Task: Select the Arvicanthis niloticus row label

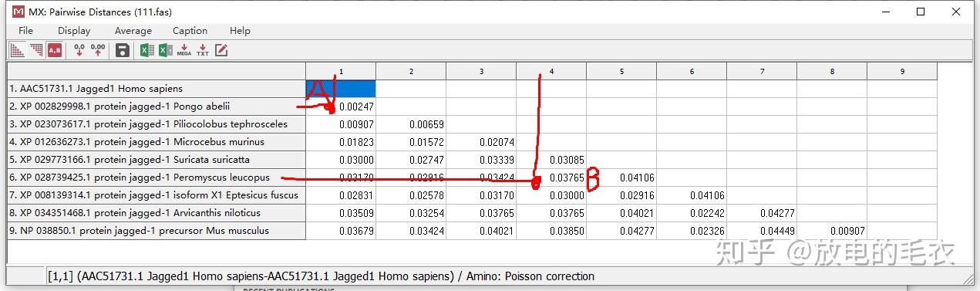Action: [157, 213]
